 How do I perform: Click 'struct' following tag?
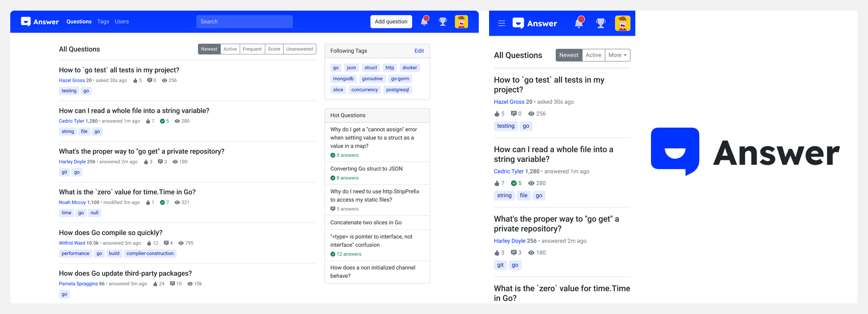[x=370, y=68]
